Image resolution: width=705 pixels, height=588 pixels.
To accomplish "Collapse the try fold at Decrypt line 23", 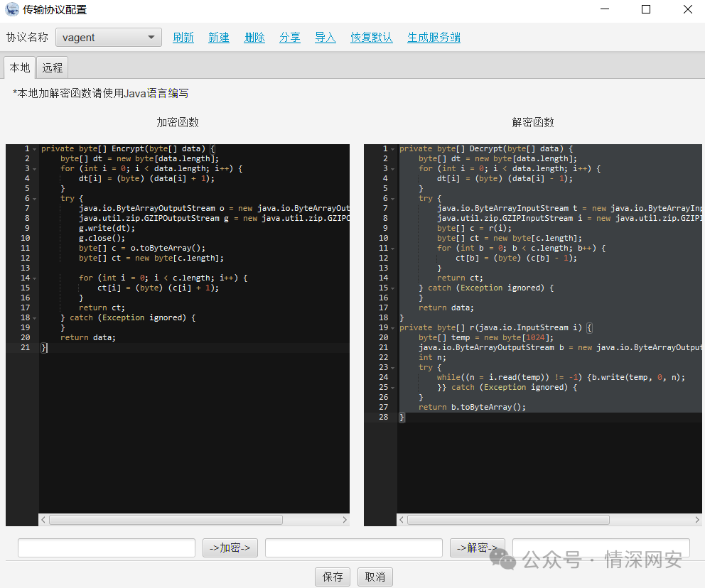I will (x=392, y=368).
